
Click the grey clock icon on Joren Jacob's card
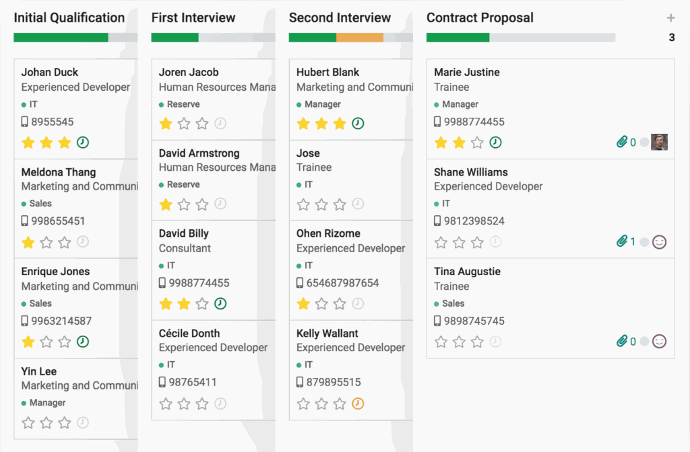(220, 124)
